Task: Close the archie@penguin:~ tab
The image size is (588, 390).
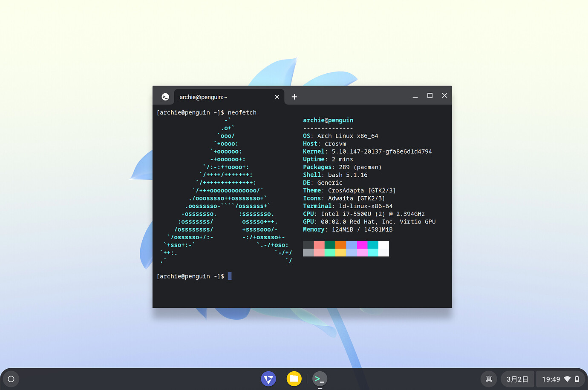Action: tap(277, 97)
